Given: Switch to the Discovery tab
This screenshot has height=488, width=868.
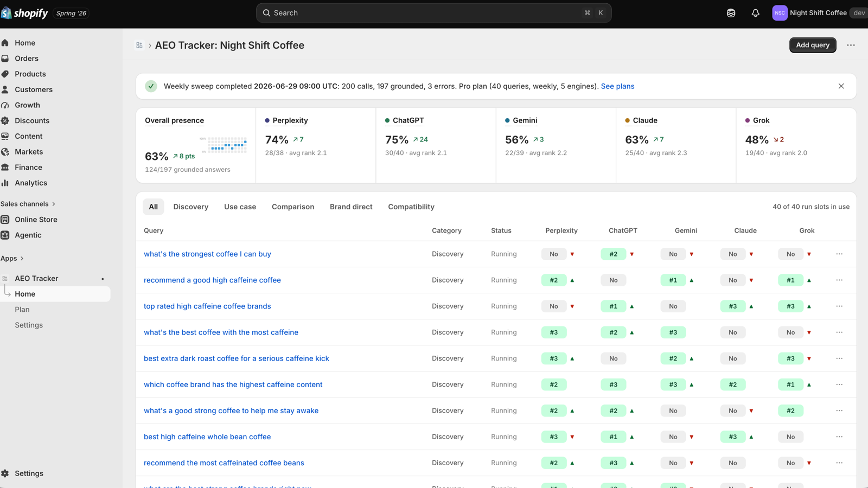Looking at the screenshot, I should pyautogui.click(x=191, y=207).
